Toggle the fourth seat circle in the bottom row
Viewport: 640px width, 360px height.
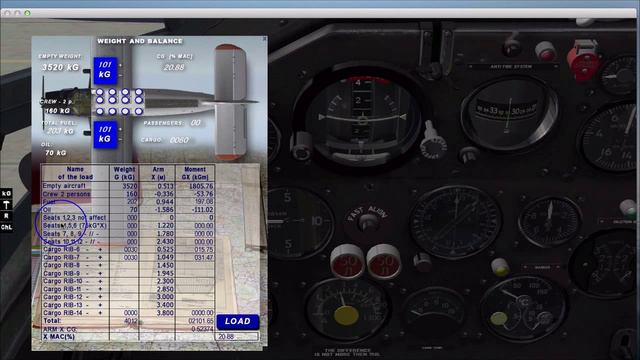pyautogui.click(x=138, y=111)
